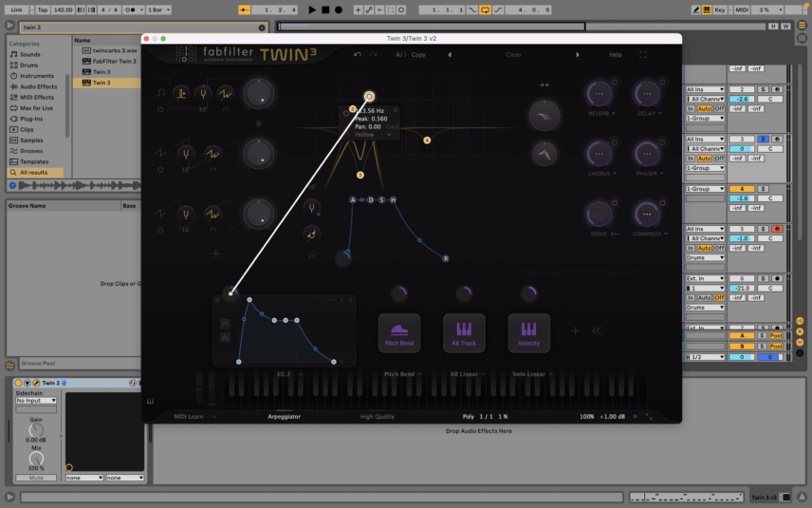Enable the arrangement Loop switch
Viewport: 812px width, 508px height.
coord(486,9)
